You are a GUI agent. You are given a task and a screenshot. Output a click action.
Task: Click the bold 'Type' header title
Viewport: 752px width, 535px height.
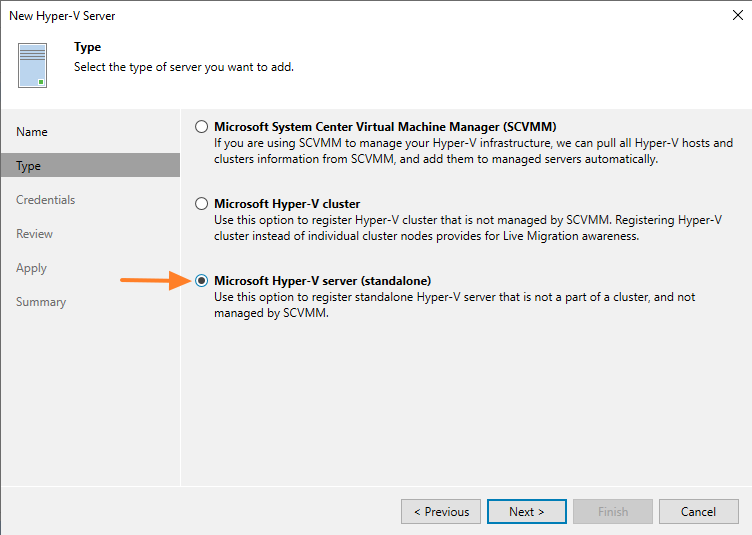pos(88,47)
